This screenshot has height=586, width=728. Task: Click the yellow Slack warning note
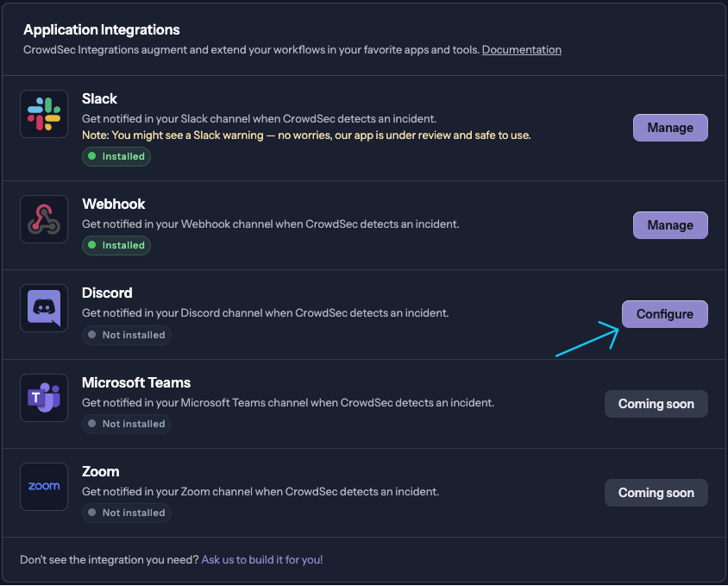coord(306,135)
